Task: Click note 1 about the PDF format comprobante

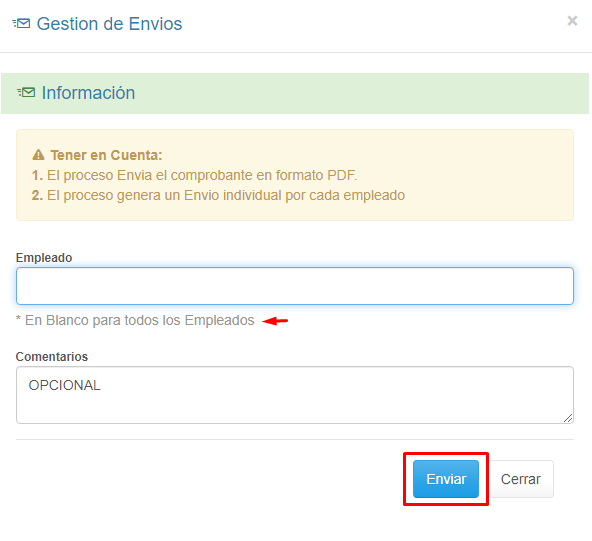Action: pos(194,175)
